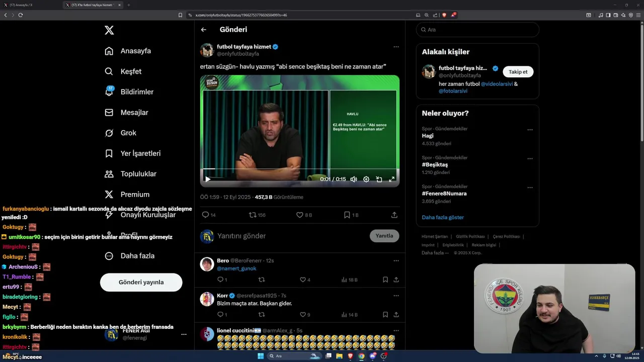Open X home via the X logo
Screen dimensions: 644x362
(x=109, y=30)
